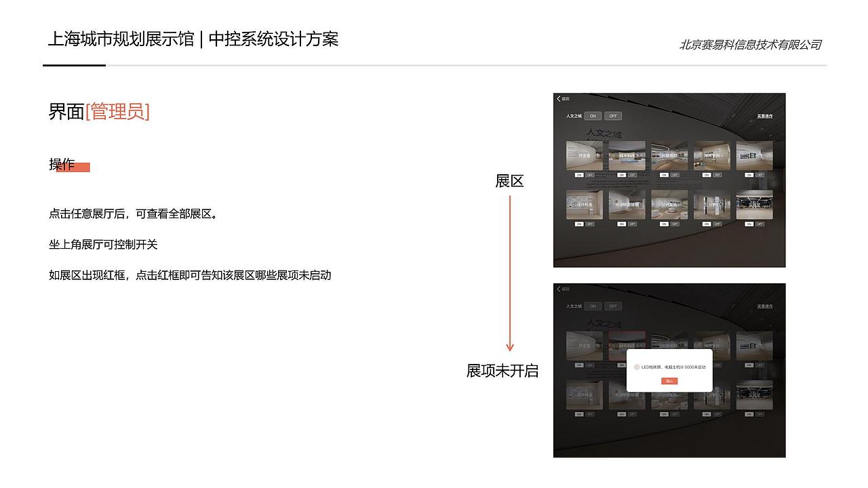Turn ON the red-framed exhibit's switch
The height and width of the screenshot is (488, 868).
621,365
